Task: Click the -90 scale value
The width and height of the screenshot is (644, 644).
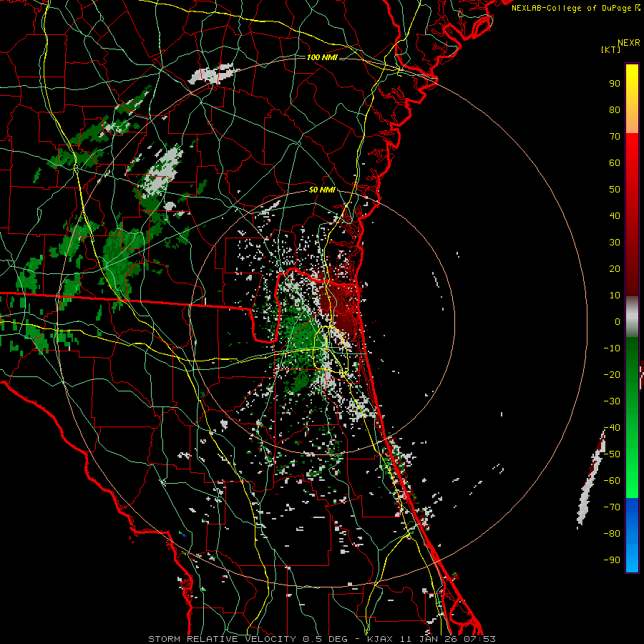Action: pos(612,560)
